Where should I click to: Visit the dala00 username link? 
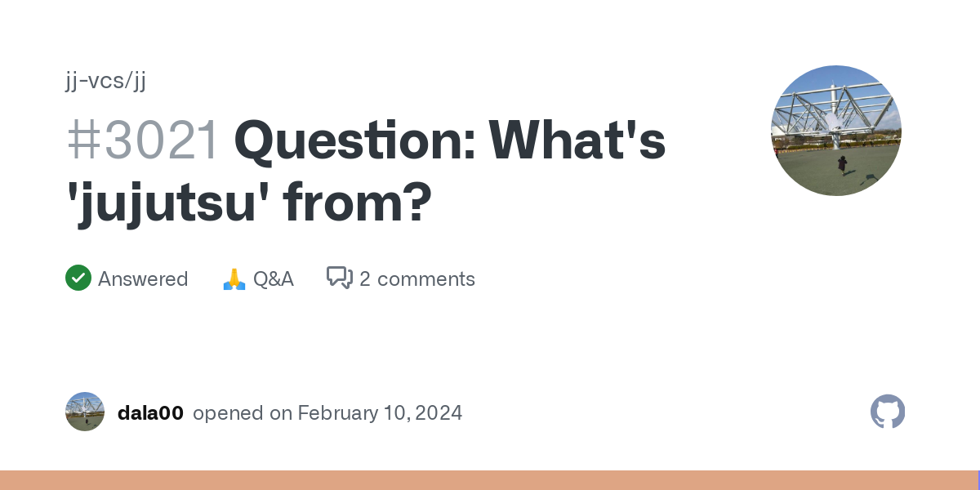150,413
